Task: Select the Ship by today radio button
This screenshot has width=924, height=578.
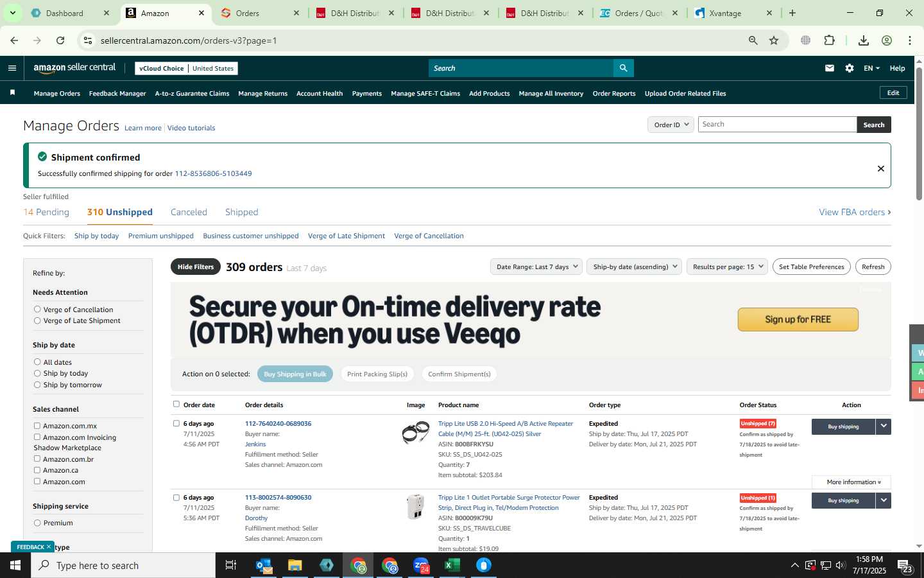Action: click(x=37, y=373)
